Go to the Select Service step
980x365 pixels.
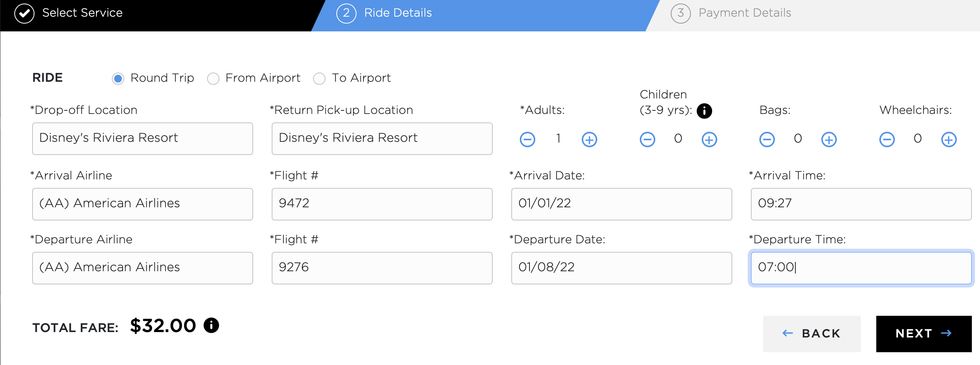(x=82, y=13)
